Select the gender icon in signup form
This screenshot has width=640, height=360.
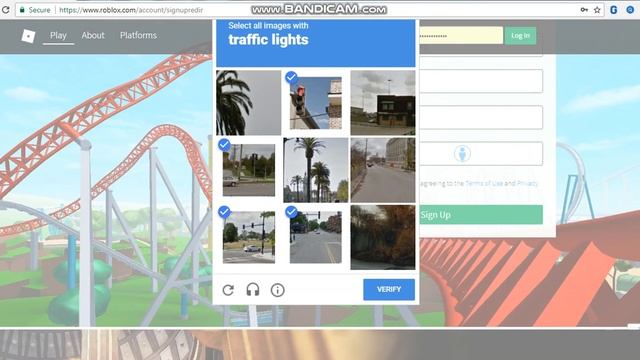point(462,153)
